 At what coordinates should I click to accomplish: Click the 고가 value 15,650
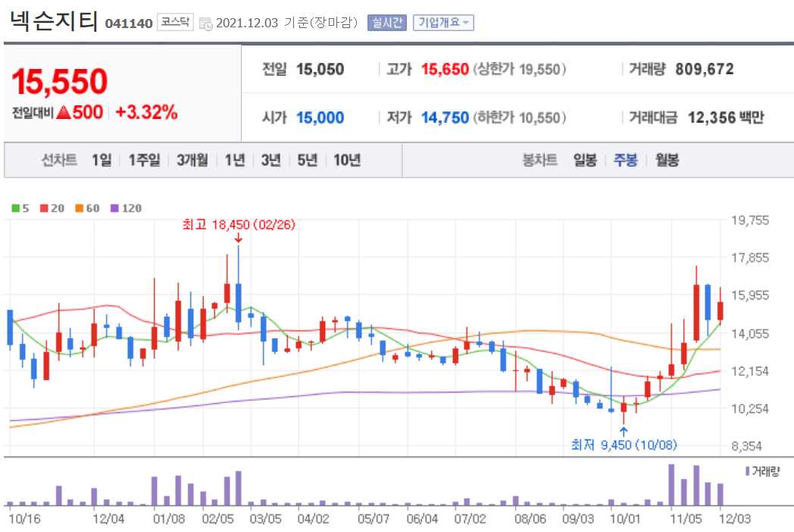(x=445, y=70)
